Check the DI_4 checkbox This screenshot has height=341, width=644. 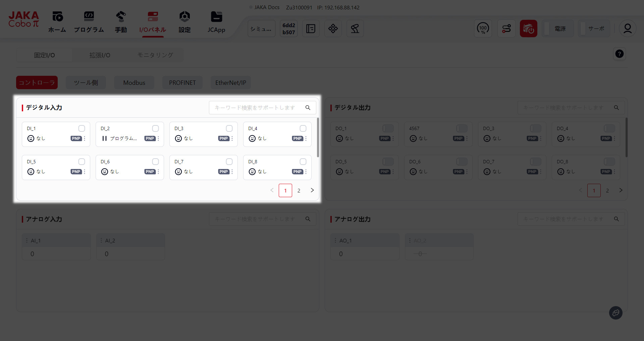point(303,128)
